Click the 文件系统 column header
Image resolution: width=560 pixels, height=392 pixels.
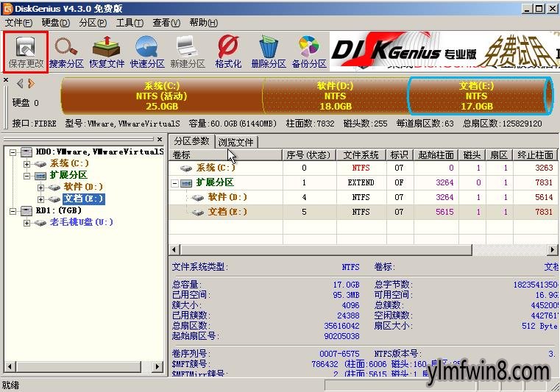[x=361, y=155]
